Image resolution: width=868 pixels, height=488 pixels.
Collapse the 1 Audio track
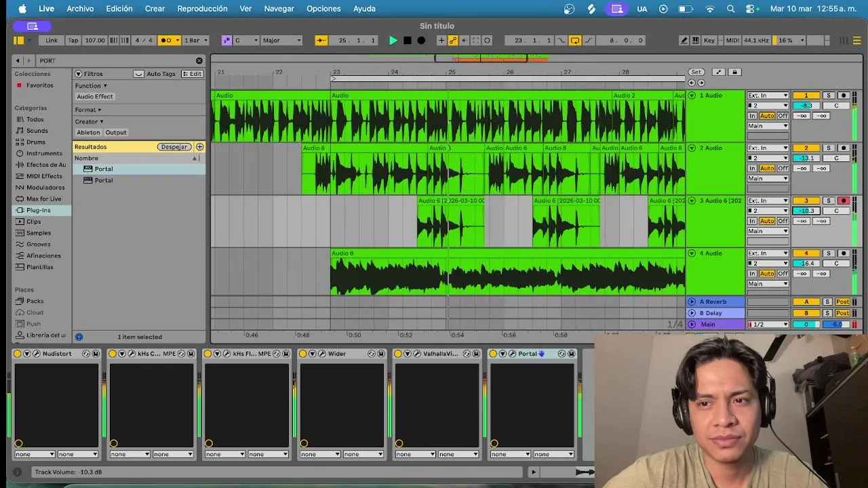tap(692, 96)
